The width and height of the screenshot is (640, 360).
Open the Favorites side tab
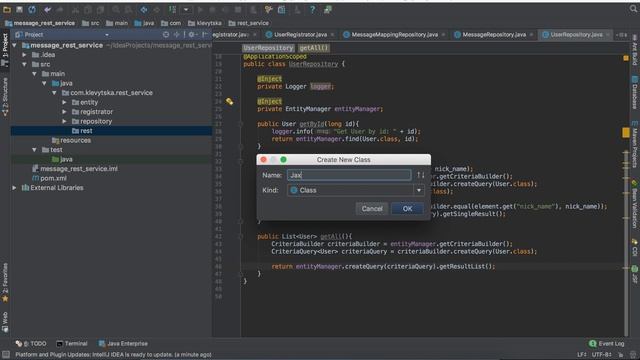pos(5,283)
